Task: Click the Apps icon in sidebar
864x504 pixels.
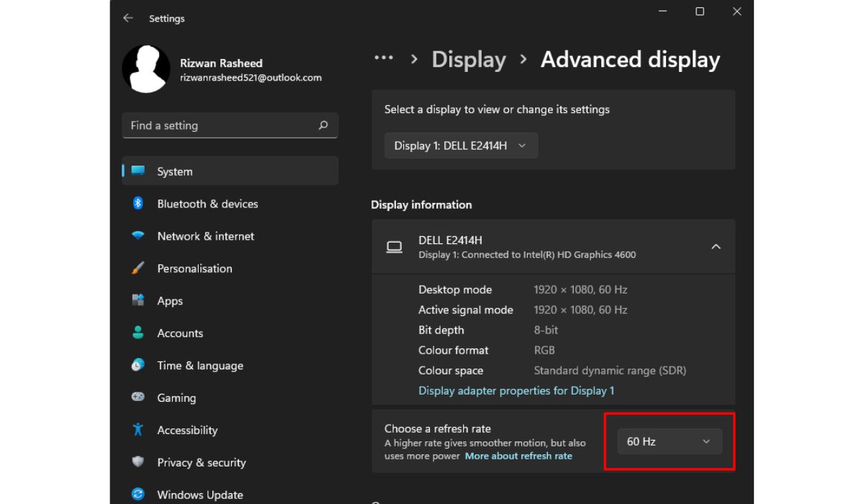Action: (x=138, y=300)
